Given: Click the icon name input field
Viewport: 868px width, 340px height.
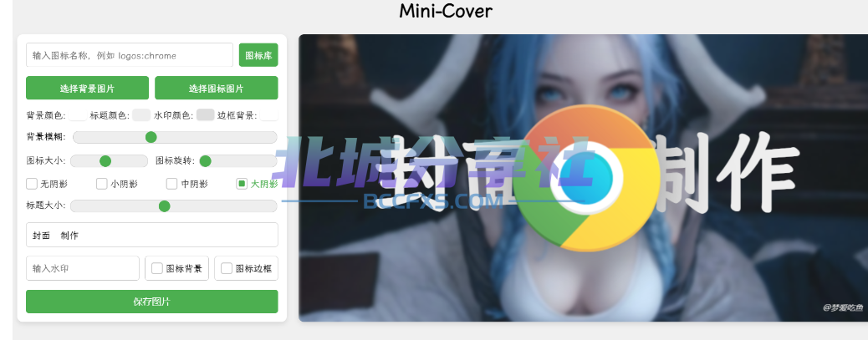Looking at the screenshot, I should 130,55.
